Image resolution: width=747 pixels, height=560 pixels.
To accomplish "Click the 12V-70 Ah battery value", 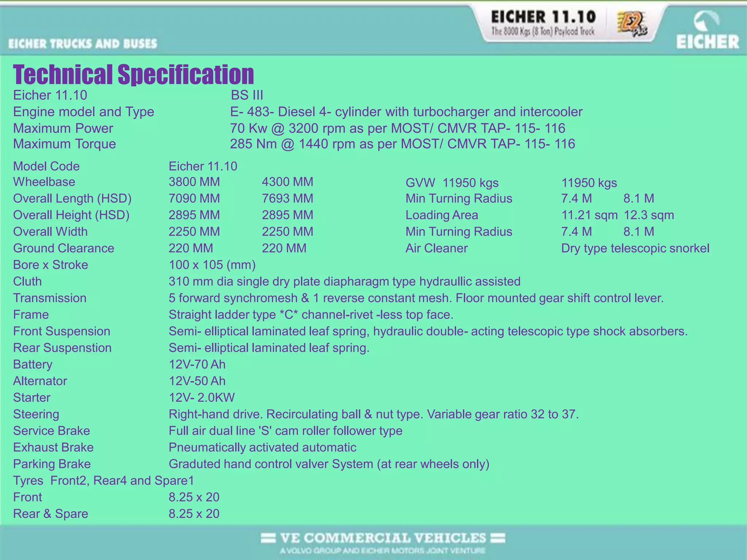I will 197,364.
